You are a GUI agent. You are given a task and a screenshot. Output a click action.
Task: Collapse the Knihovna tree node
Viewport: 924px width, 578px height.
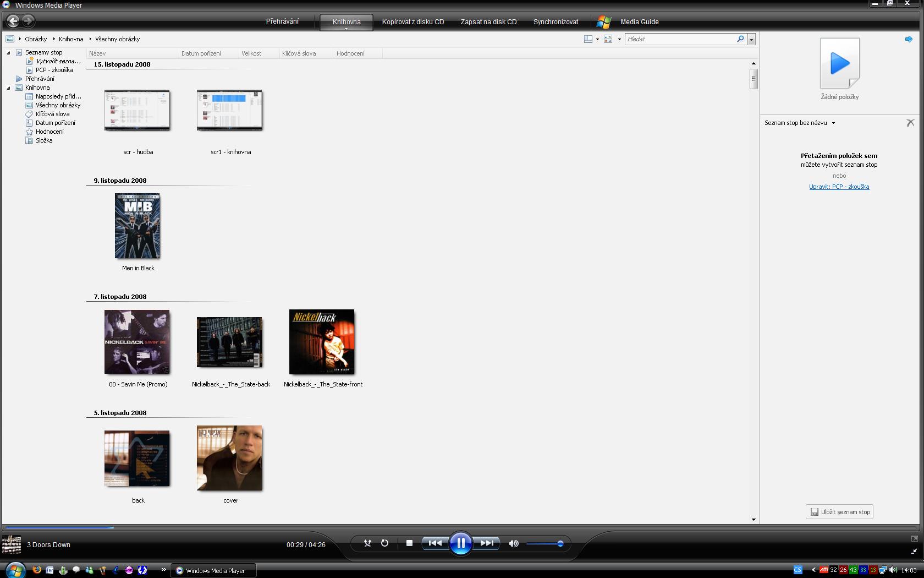click(8, 88)
